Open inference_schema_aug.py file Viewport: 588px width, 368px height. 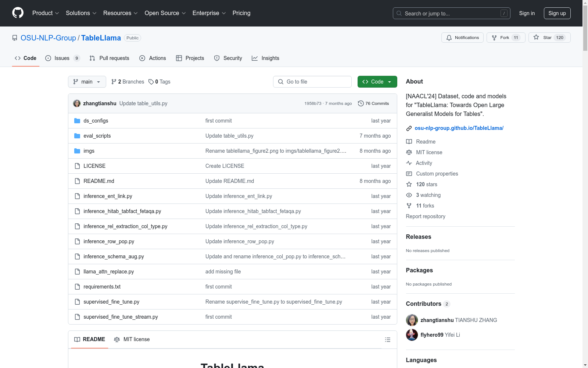114,256
